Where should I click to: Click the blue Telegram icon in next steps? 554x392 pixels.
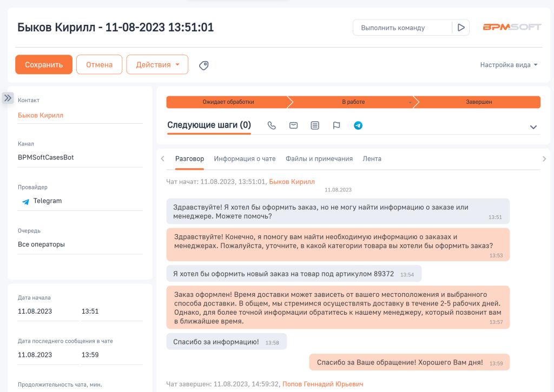pos(358,125)
